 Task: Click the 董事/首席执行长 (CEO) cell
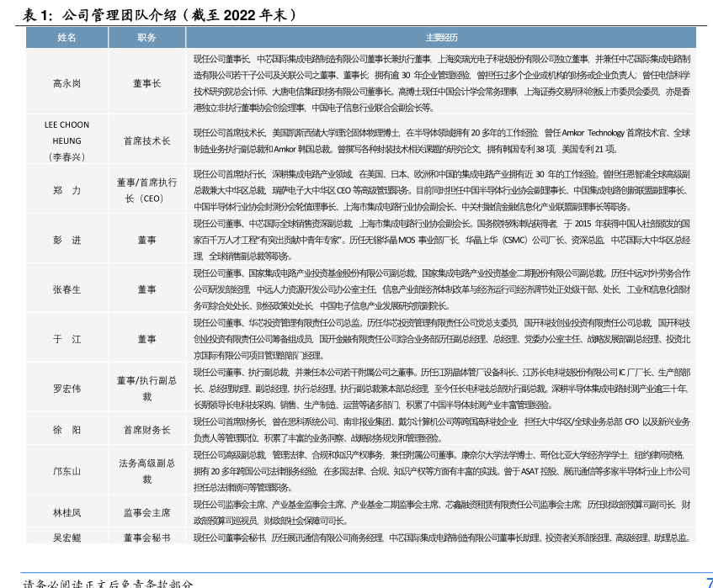pyautogui.click(x=146, y=190)
